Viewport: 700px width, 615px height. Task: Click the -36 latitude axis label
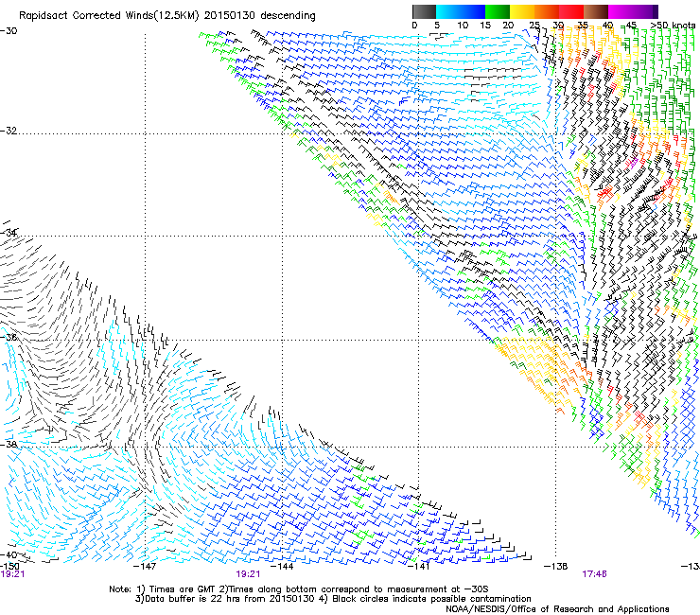pos(9,337)
